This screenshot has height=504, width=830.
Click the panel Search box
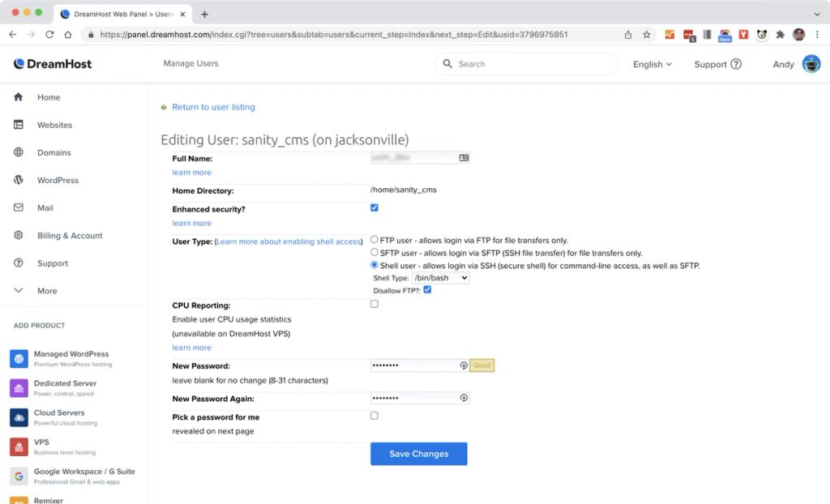coord(525,64)
